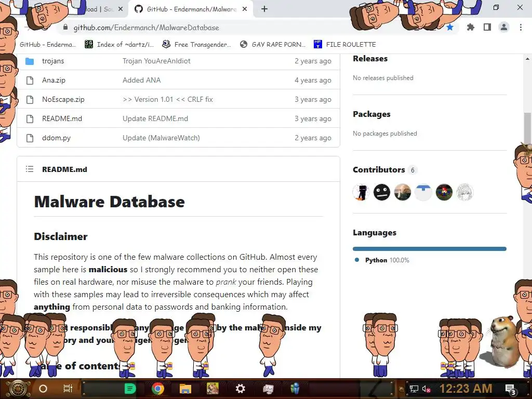Open the white-and-blue contributor avatar
This screenshot has width=532, height=399.
423,192
